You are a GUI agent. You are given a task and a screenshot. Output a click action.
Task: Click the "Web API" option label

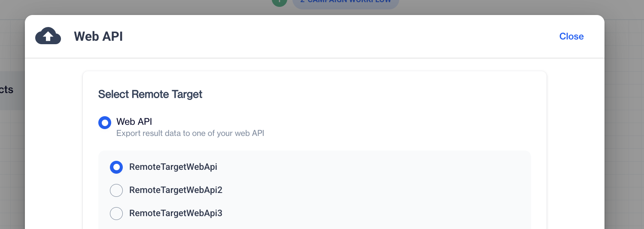[x=134, y=122]
